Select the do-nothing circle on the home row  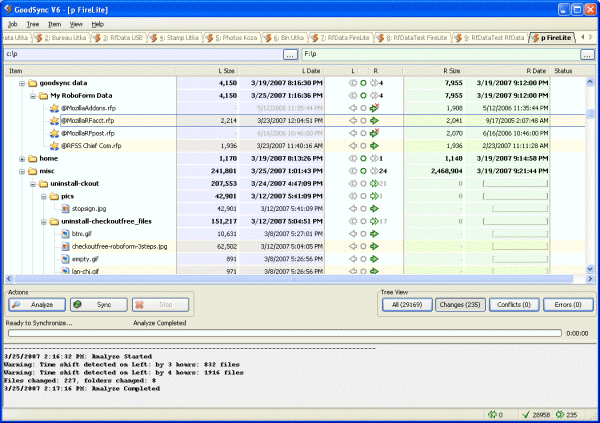364,158
